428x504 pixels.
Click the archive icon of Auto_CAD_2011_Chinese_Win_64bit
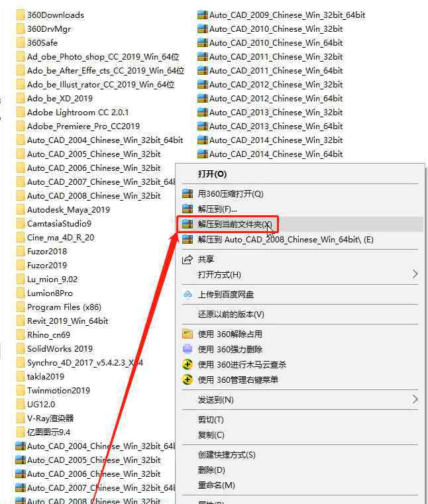click(x=203, y=70)
